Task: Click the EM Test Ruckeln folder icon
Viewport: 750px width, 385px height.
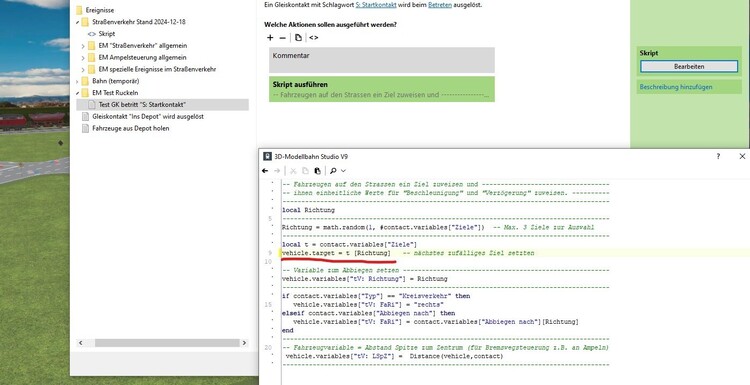Action: [x=85, y=93]
